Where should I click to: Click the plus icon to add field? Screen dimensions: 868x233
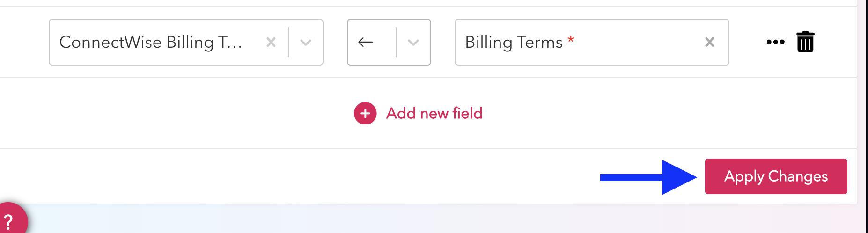365,113
